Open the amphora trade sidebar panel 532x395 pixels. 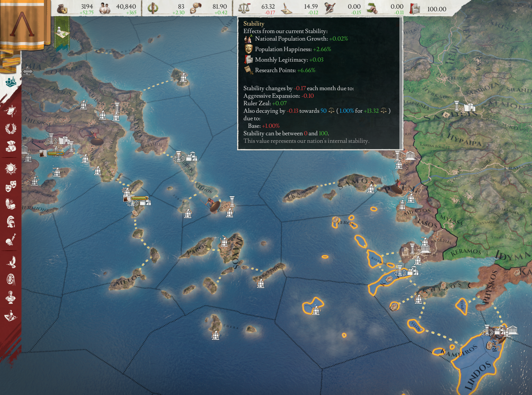click(x=11, y=204)
